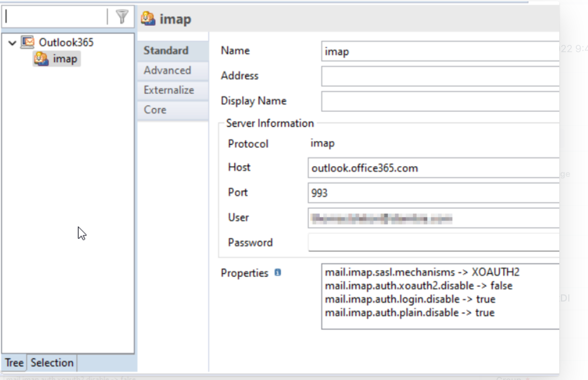The height and width of the screenshot is (380, 588).
Task: Click the User input field
Action: (433, 218)
